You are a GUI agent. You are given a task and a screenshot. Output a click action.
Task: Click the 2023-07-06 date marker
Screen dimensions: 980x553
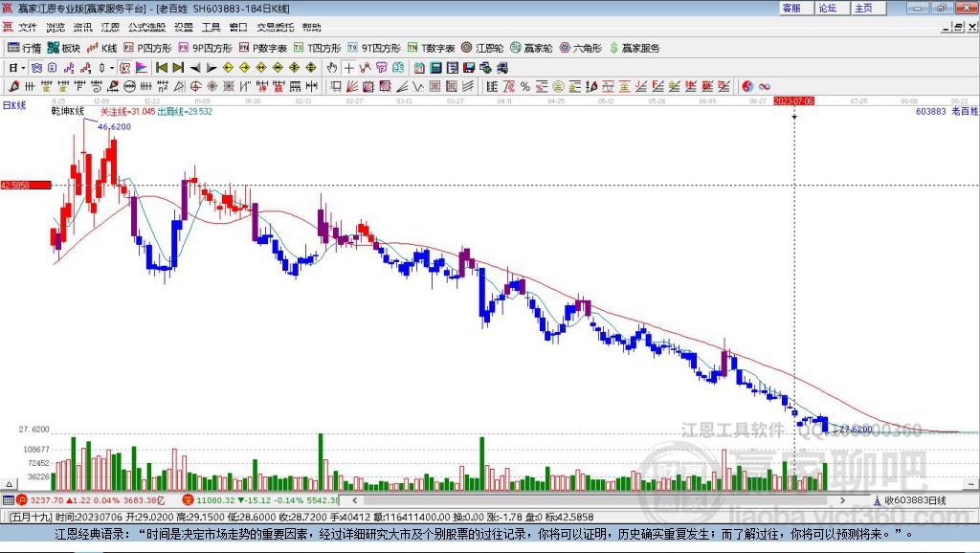pyautogui.click(x=793, y=100)
